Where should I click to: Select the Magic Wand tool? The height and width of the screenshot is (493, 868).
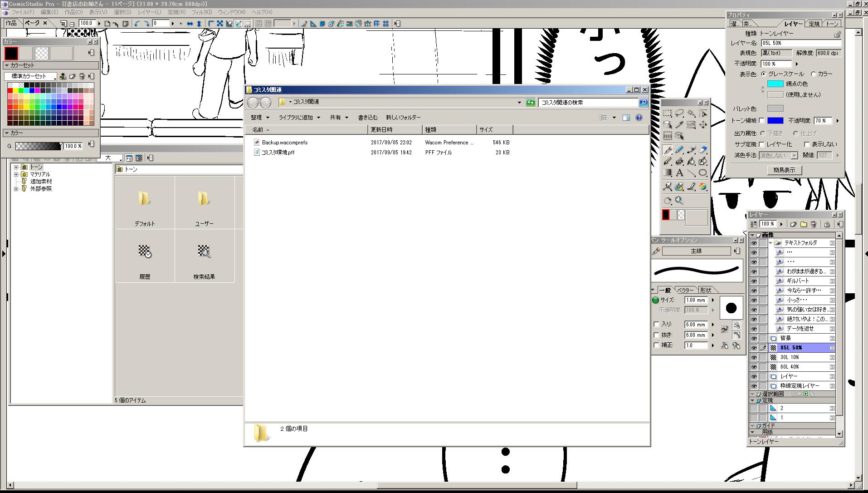[x=691, y=113]
